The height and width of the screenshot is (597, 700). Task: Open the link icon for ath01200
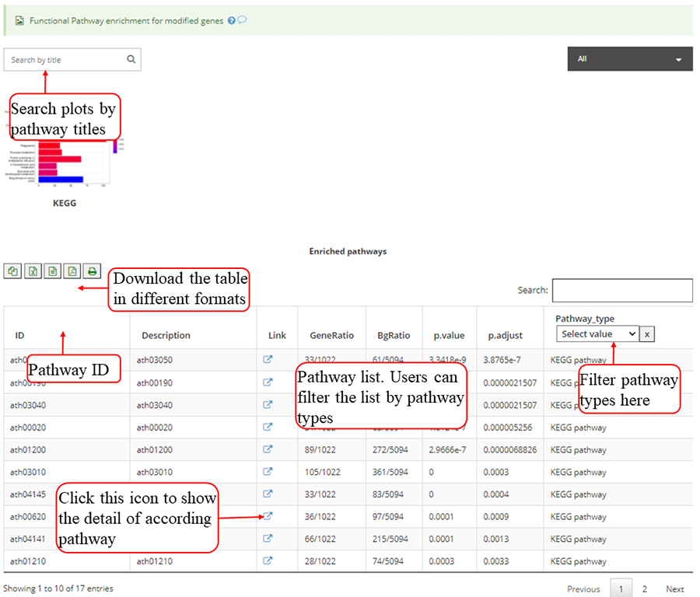(x=268, y=449)
